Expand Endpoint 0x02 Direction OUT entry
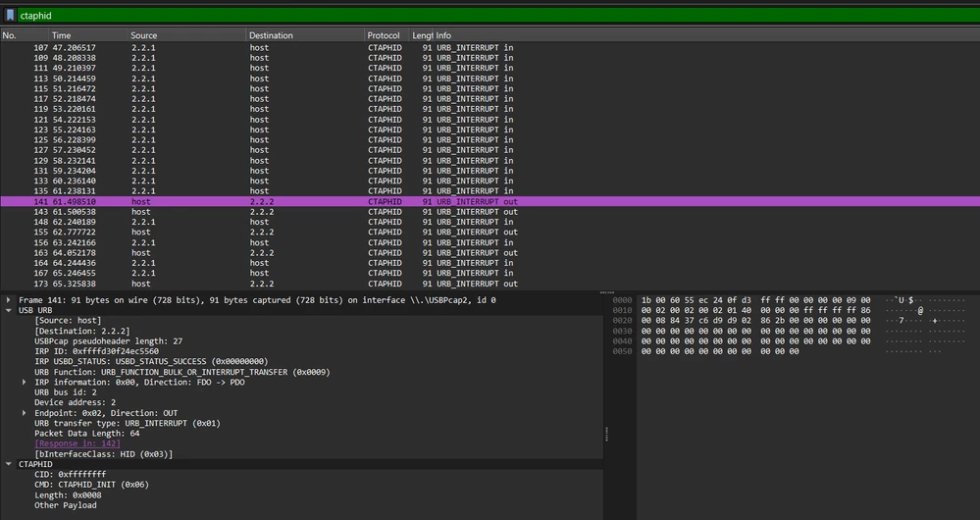Screen dimensions: 980x520 click(x=25, y=412)
